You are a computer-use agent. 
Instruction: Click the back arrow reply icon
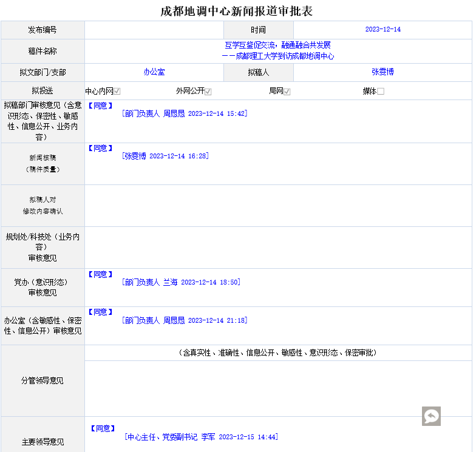tap(431, 416)
